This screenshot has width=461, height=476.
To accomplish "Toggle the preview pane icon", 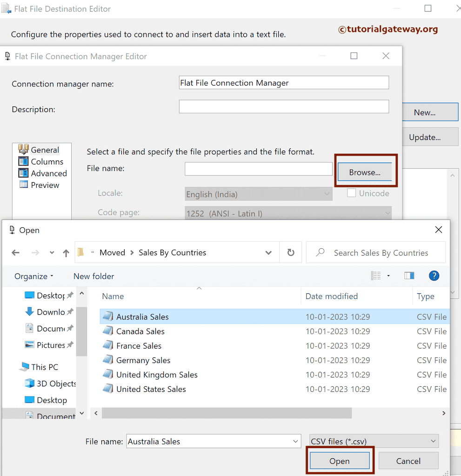I will (x=409, y=276).
